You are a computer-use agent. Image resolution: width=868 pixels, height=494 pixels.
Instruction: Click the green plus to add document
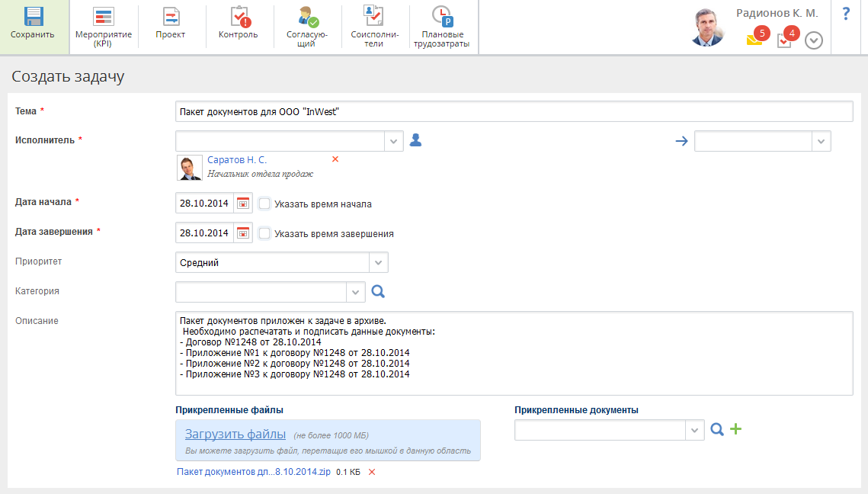735,429
